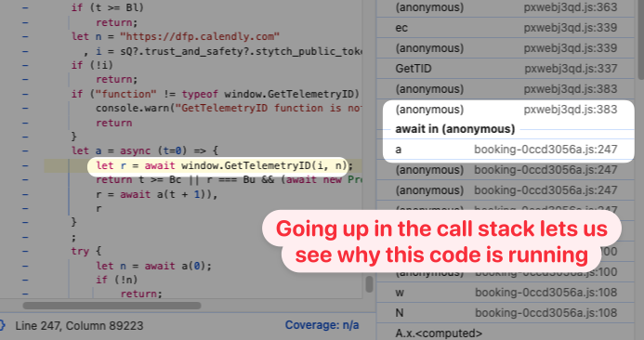The height and width of the screenshot is (340, 644).
Task: Open the pxwebj3qd.js:363 source link
Action: [571, 7]
